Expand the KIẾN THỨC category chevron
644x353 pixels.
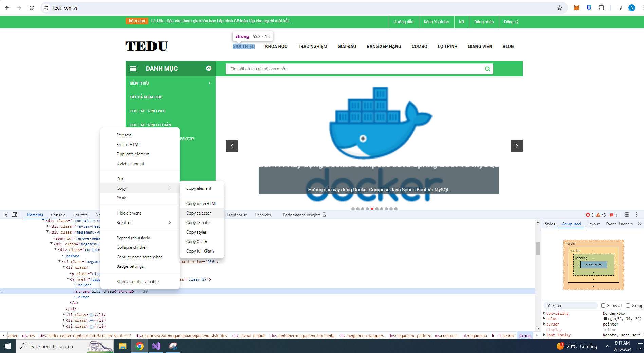pyautogui.click(x=209, y=83)
